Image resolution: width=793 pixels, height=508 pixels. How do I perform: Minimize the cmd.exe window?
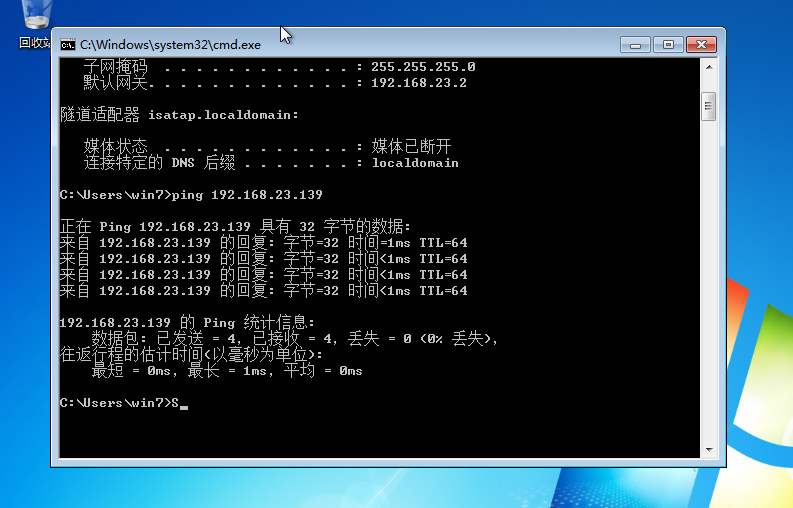point(635,44)
